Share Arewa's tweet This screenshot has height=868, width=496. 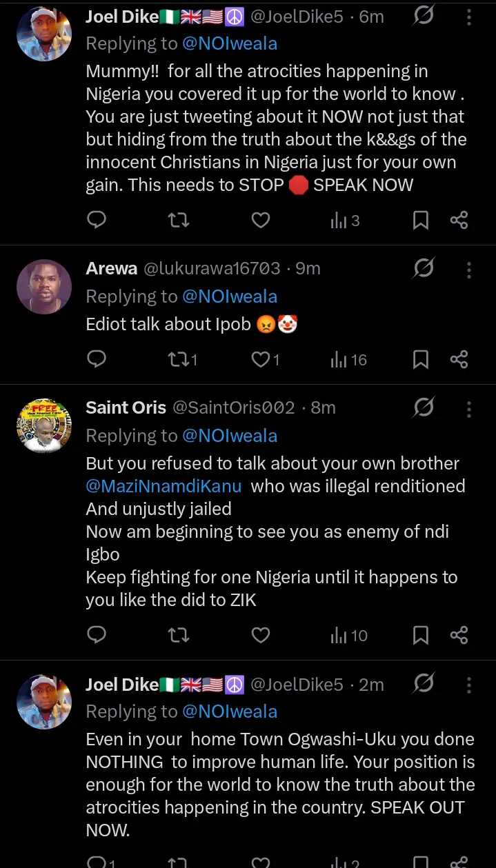tap(459, 359)
